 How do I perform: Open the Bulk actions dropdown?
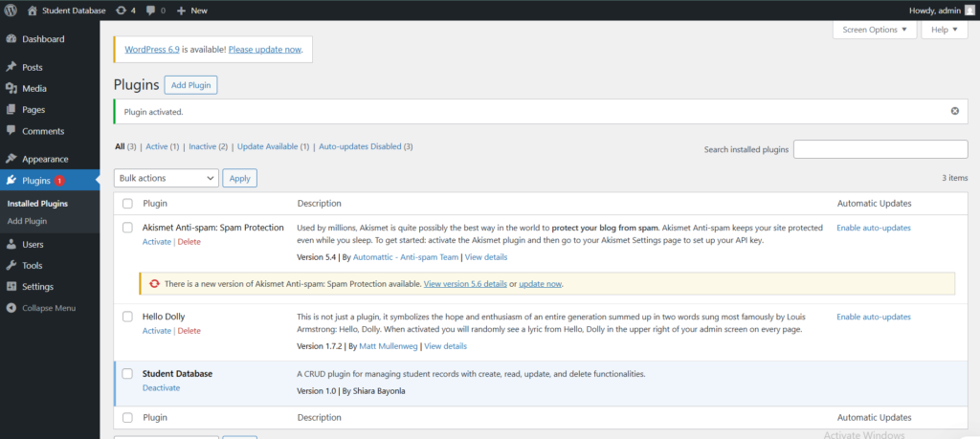[x=167, y=178]
